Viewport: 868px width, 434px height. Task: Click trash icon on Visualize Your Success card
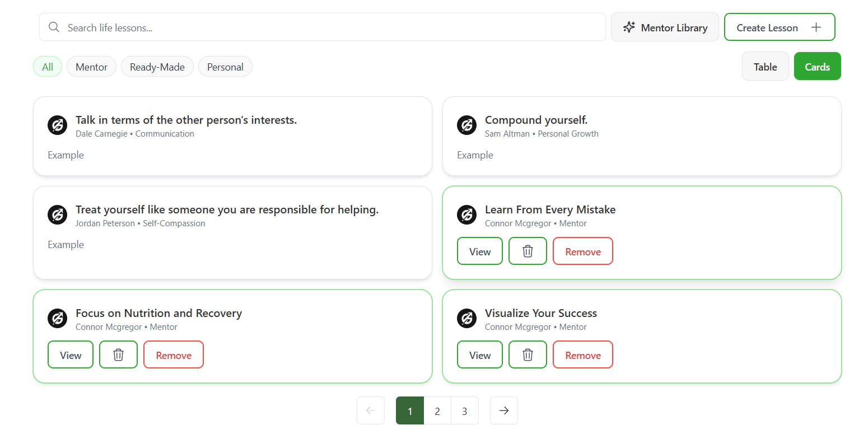tap(528, 355)
